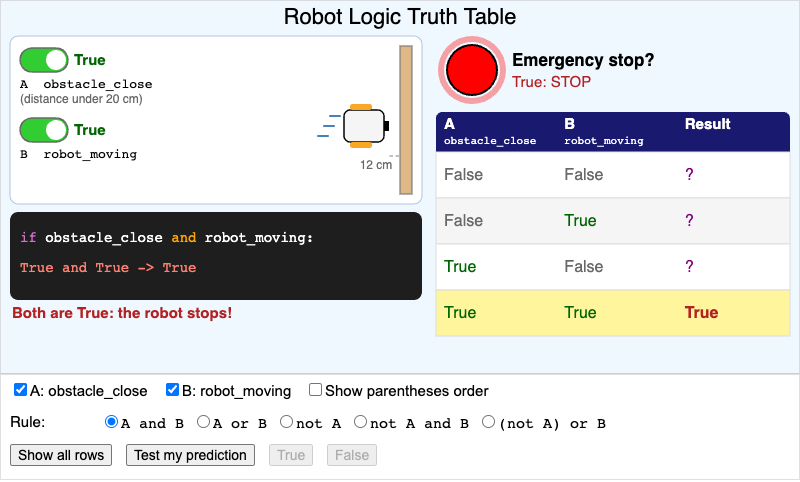Click the question mark in True False row
This screenshot has height=482, width=800.
click(689, 266)
